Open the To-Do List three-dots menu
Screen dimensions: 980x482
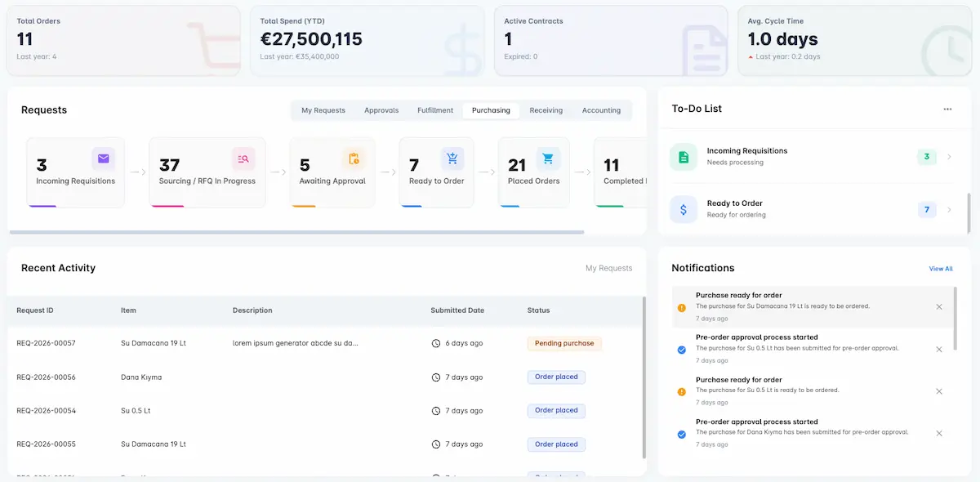click(x=947, y=109)
